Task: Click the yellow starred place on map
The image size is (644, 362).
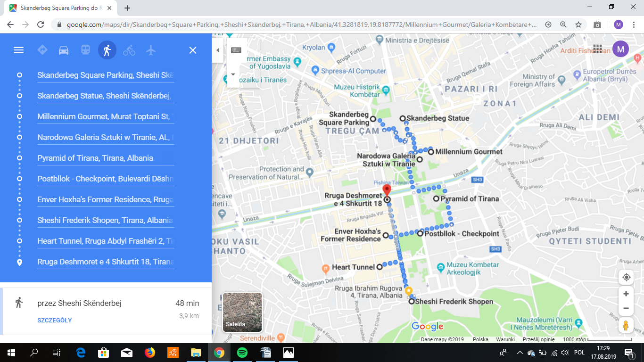Action: tap(408, 291)
